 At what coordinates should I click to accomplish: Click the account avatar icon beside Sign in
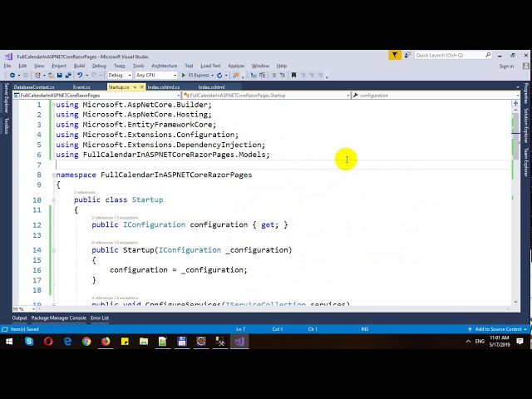click(x=526, y=66)
